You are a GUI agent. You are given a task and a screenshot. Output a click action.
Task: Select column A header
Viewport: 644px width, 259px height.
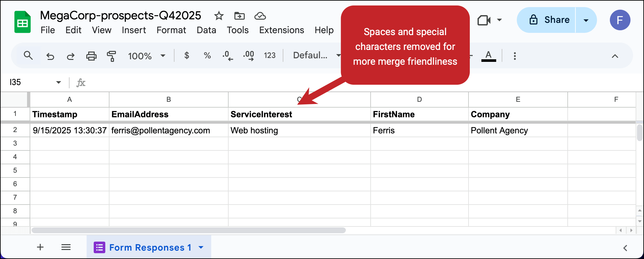pyautogui.click(x=70, y=100)
